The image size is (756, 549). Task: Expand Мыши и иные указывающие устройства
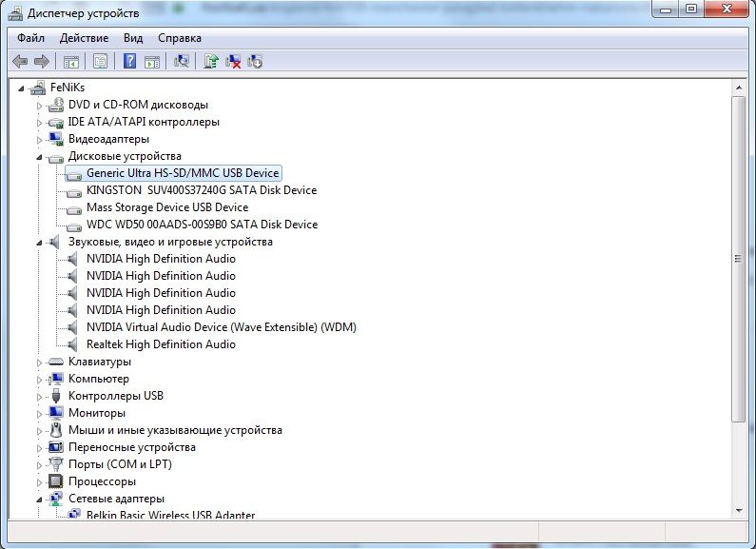[40, 431]
